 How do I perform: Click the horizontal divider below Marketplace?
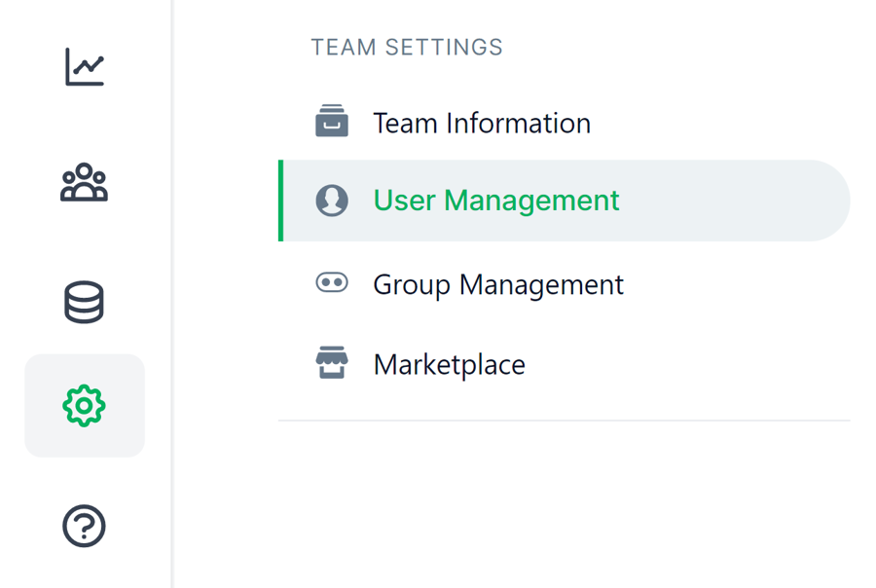point(565,421)
